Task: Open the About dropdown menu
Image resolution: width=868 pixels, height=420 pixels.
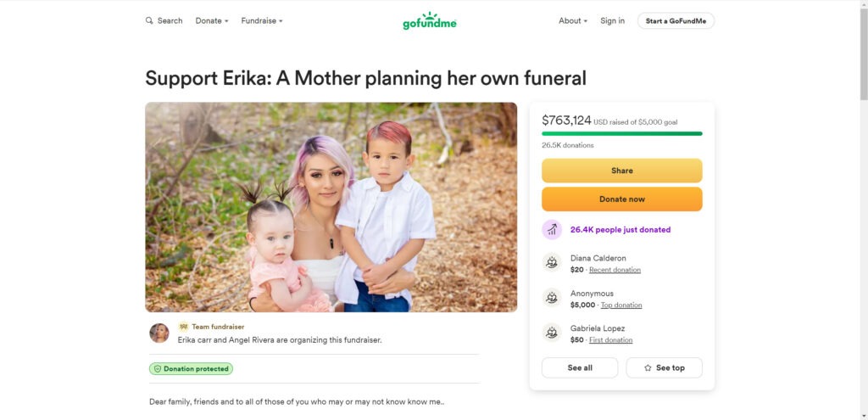Action: pyautogui.click(x=573, y=21)
